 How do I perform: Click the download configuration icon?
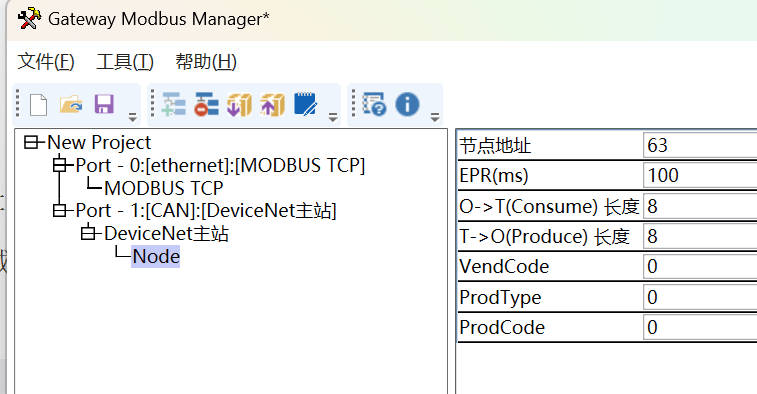[239, 104]
